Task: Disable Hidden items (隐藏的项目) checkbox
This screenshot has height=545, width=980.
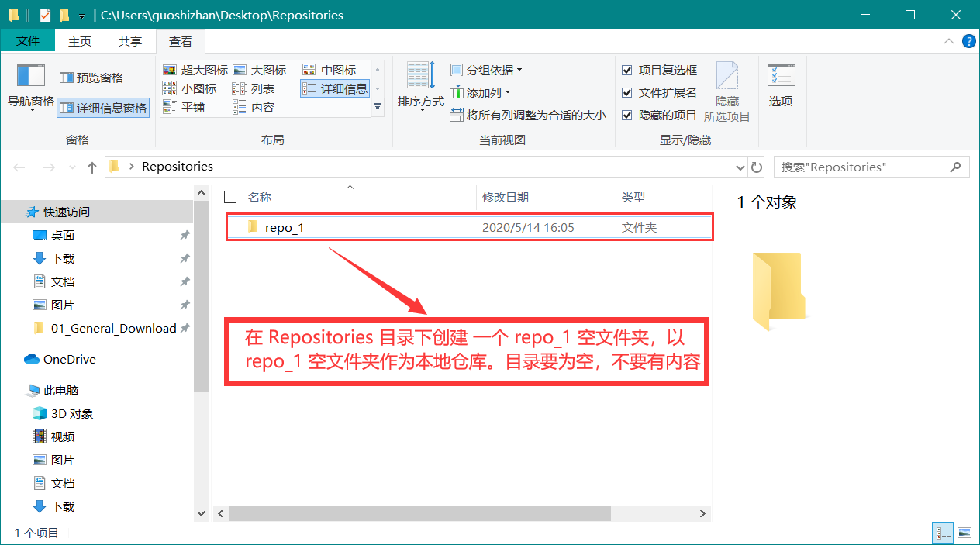Action: (627, 115)
